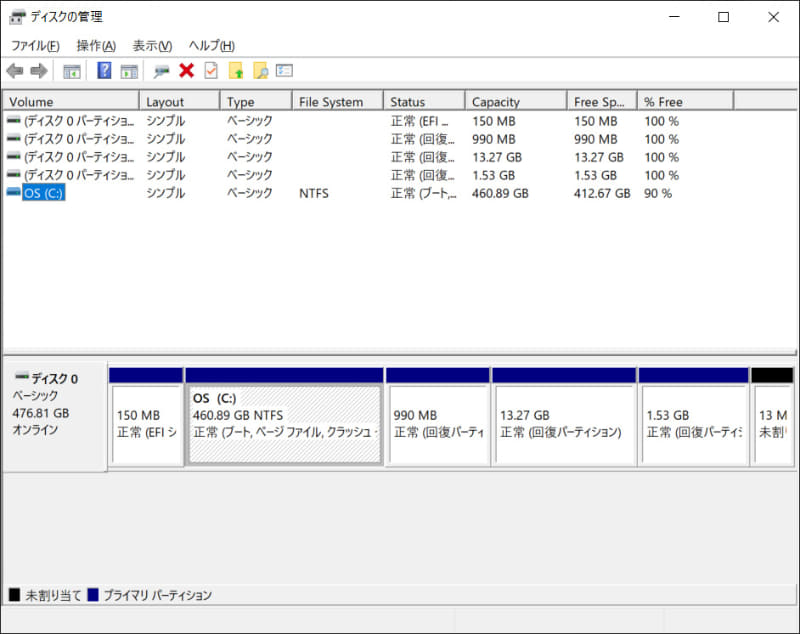Image resolution: width=800 pixels, height=634 pixels.
Task: Click the drive properties toolbar icon
Action: pyautogui.click(x=158, y=70)
